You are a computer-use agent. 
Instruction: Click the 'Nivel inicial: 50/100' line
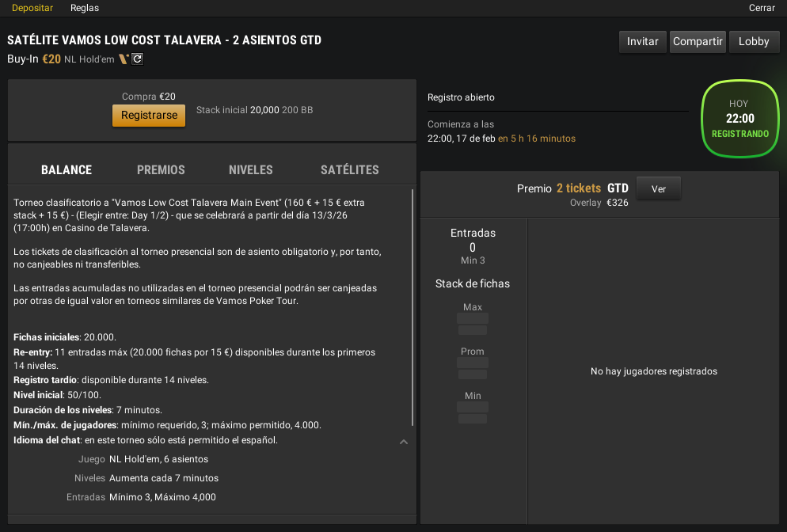coord(57,395)
